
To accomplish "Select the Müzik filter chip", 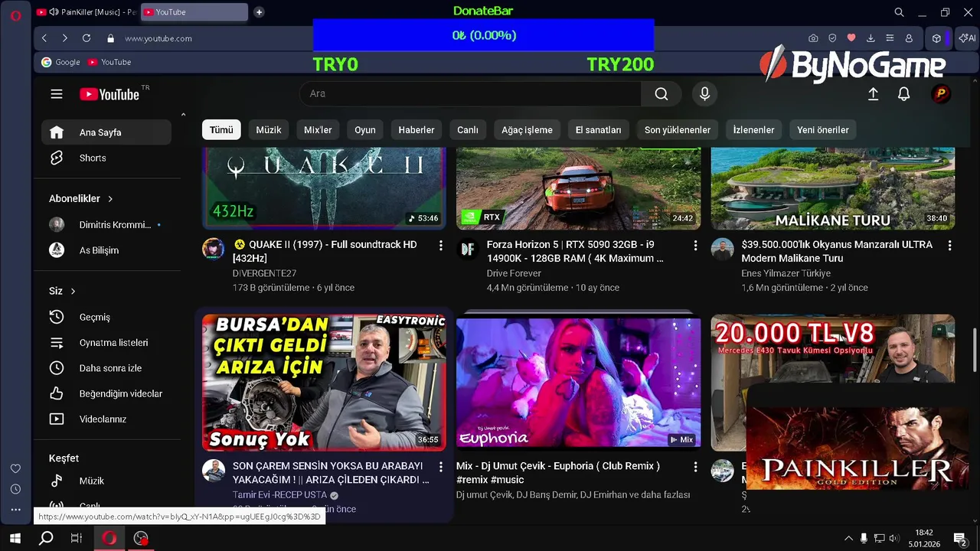I will click(x=269, y=130).
